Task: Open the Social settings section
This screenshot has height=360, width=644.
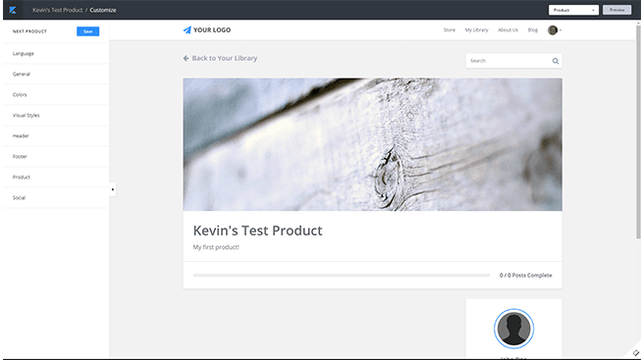Action: (x=56, y=198)
